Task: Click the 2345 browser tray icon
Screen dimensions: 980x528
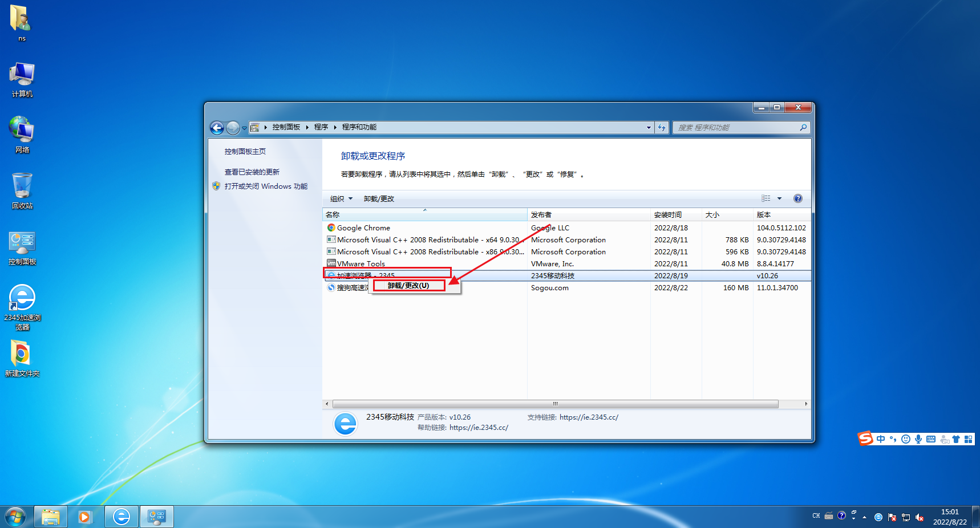Action: click(x=878, y=517)
